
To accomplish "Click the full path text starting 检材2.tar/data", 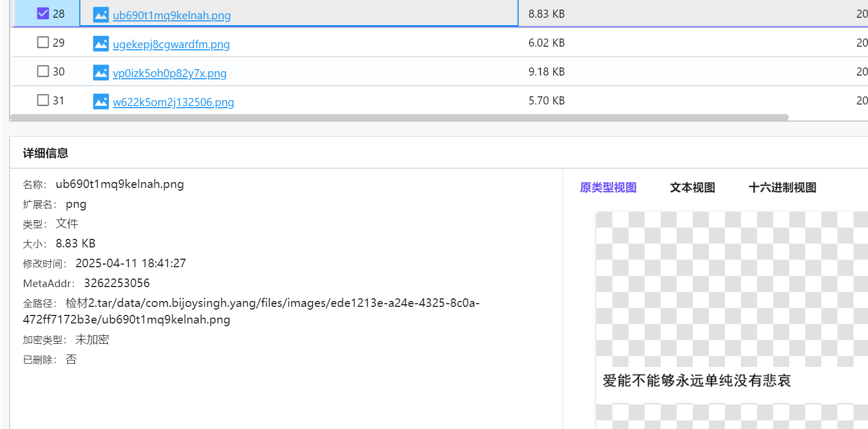I will tap(251, 311).
